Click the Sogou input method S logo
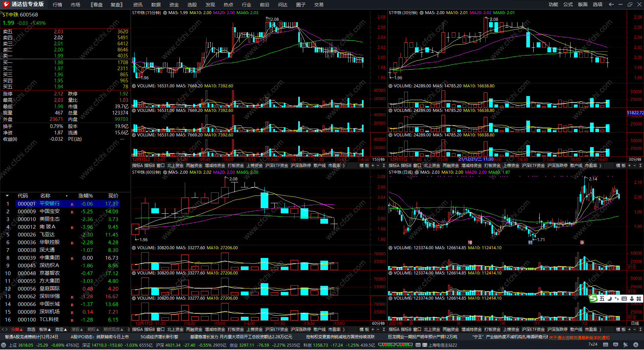The width and height of the screenshot is (644, 350). pos(593,299)
